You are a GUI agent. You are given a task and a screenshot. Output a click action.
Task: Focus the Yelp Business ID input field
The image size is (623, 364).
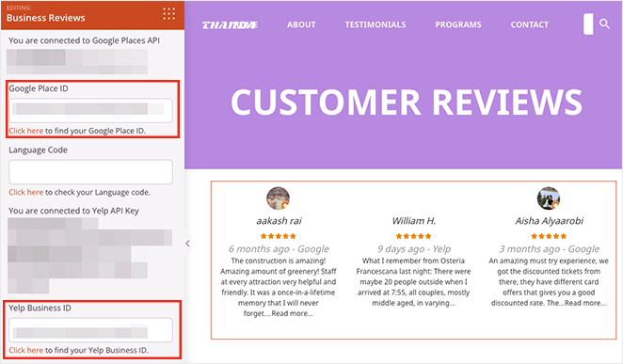click(x=90, y=330)
